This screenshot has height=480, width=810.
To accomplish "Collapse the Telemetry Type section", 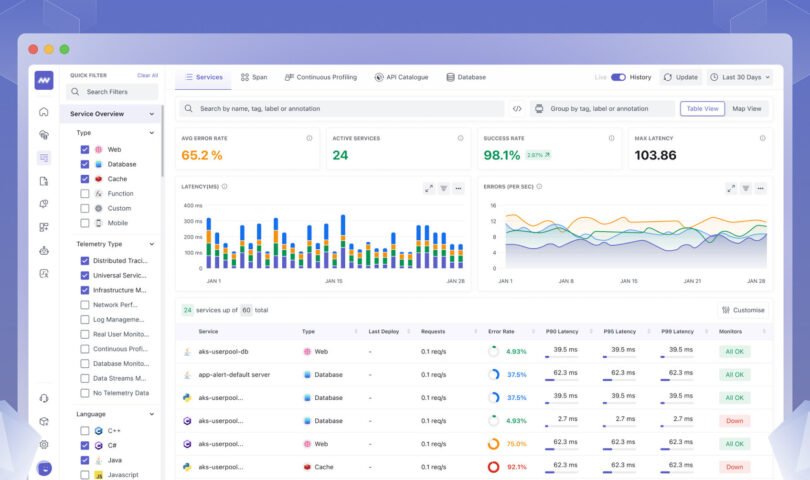I will point(152,243).
